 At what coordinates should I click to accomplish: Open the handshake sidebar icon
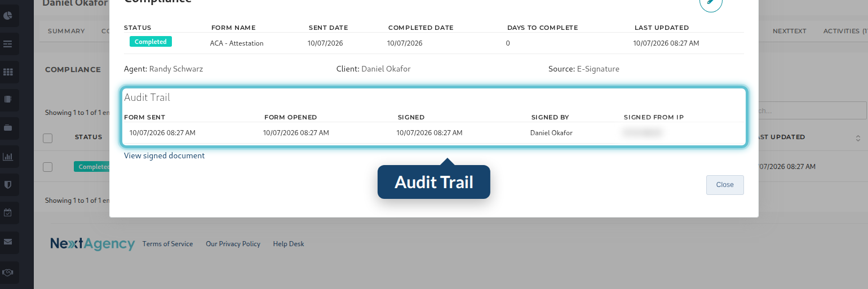[8, 272]
